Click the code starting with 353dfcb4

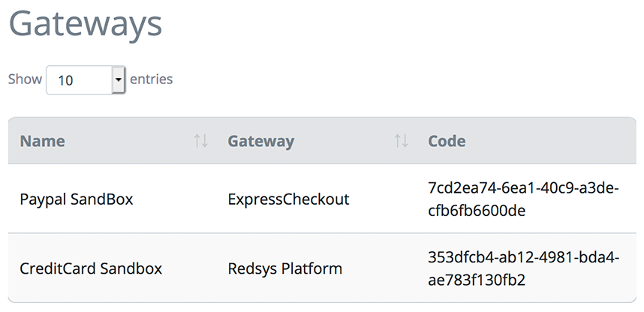pos(523,269)
